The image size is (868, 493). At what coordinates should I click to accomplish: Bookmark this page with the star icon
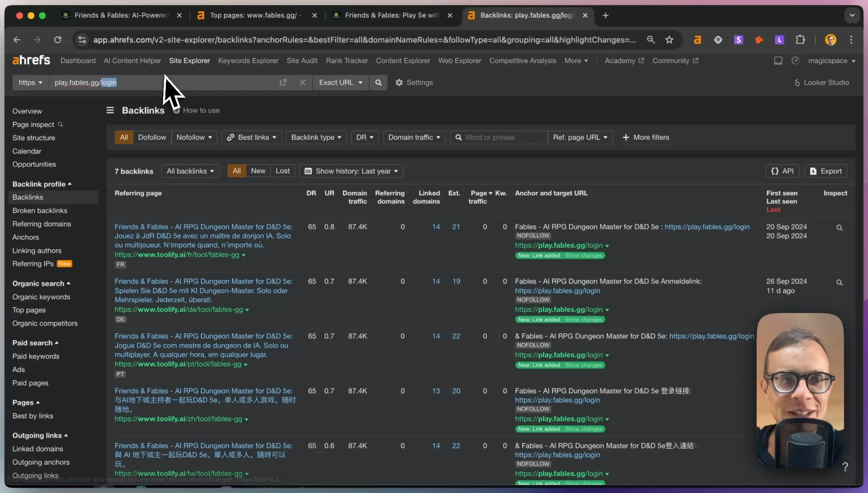click(x=669, y=40)
